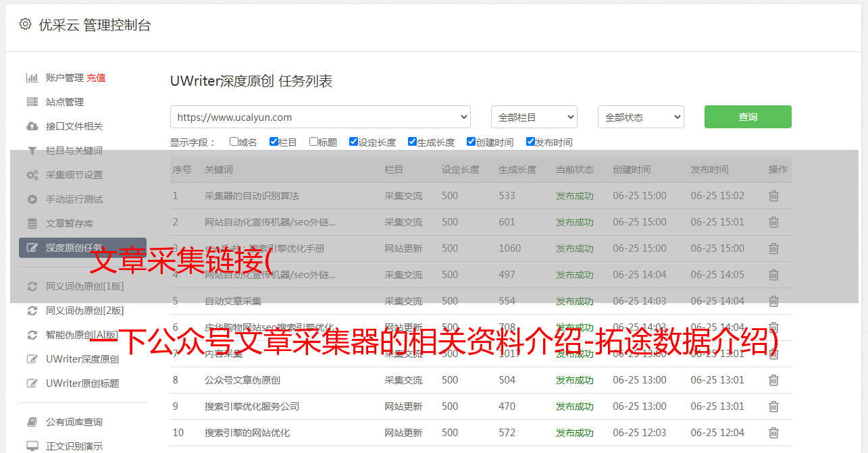Viewport: 868px width, 453px height.
Task: Click 优采云 管理控制台 title
Action: pos(95,25)
